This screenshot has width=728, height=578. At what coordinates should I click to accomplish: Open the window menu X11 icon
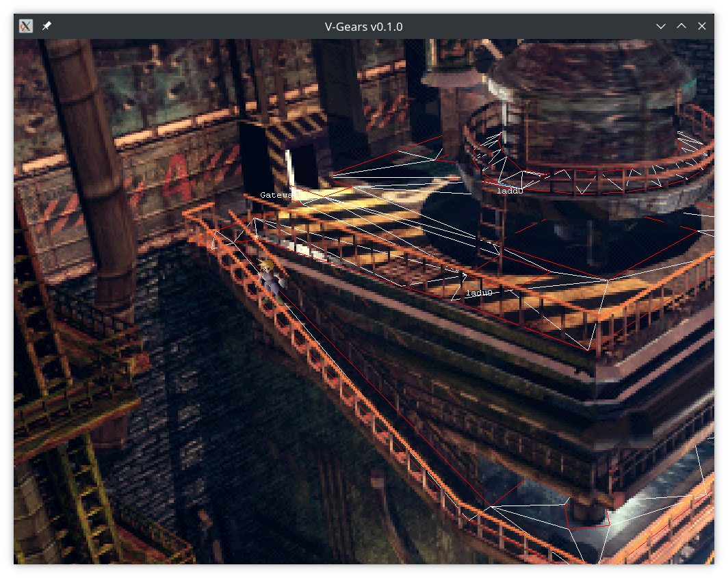[26, 26]
